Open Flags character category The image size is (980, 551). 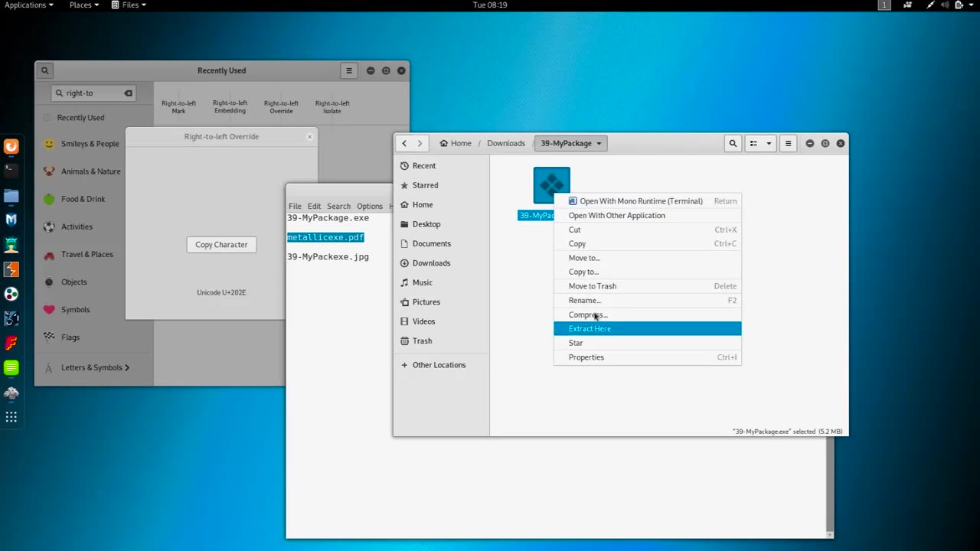click(x=70, y=337)
